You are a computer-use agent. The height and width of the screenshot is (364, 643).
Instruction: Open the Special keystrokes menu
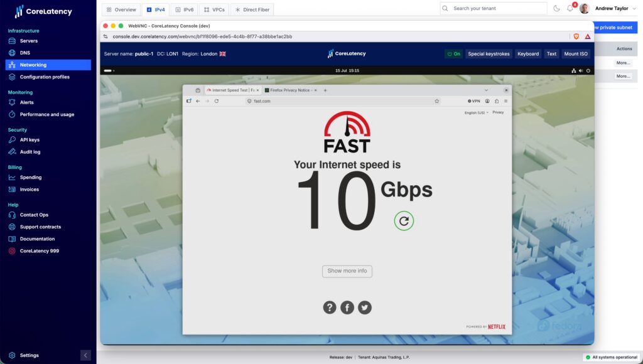[489, 54]
